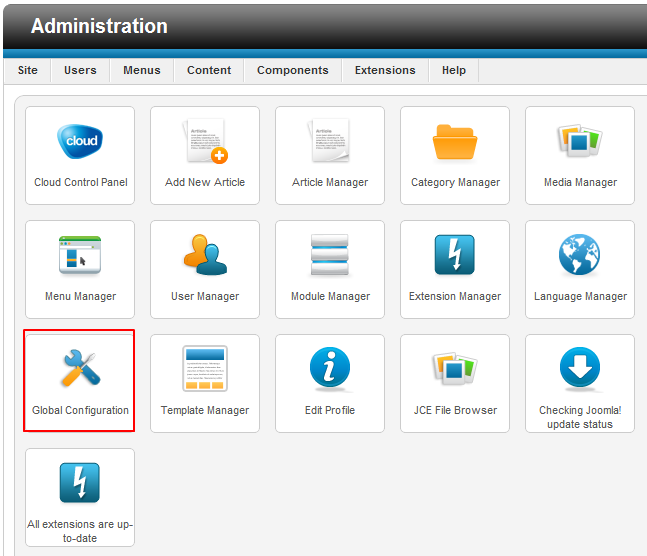Open the Menu Manager icon
647x556 pixels.
(x=80, y=255)
